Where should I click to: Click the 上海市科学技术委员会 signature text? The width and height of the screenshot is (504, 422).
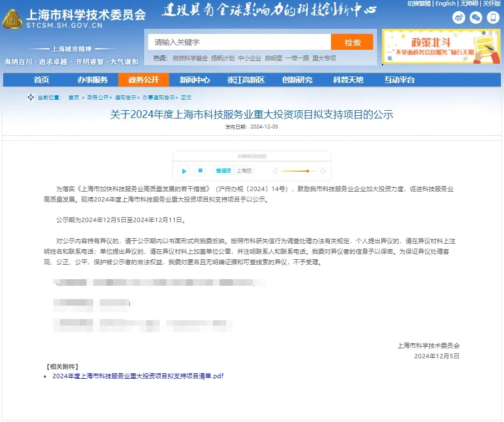(x=429, y=346)
